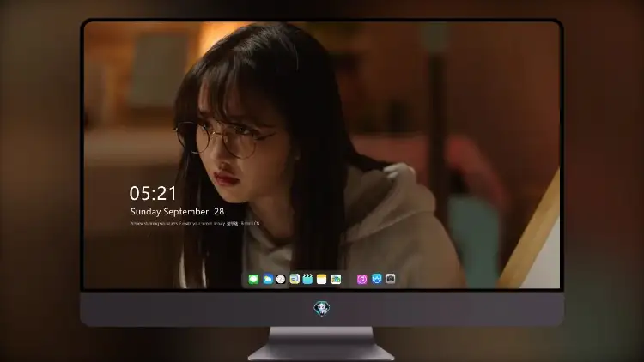Image resolution: width=644 pixels, height=362 pixels.
Task: Launch the pink iTunes music icon
Action: tap(361, 279)
